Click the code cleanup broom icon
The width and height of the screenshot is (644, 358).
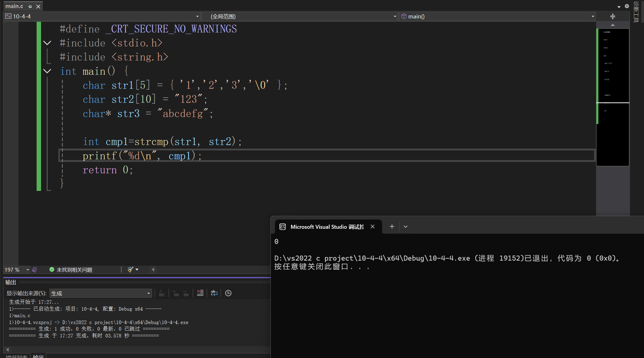[x=130, y=270]
